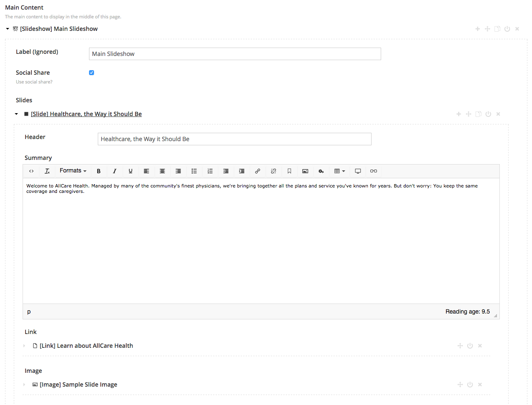This screenshot has width=532, height=405.
Task: Collapse the Main Slideshow section arrow
Action: pyautogui.click(x=8, y=29)
